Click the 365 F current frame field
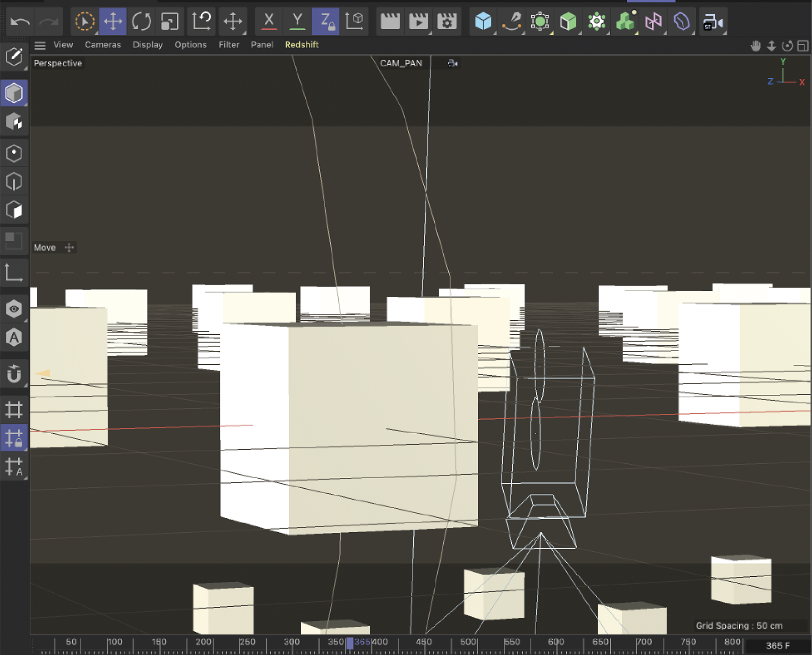Viewport: 812px width, 655px height. coord(777,646)
